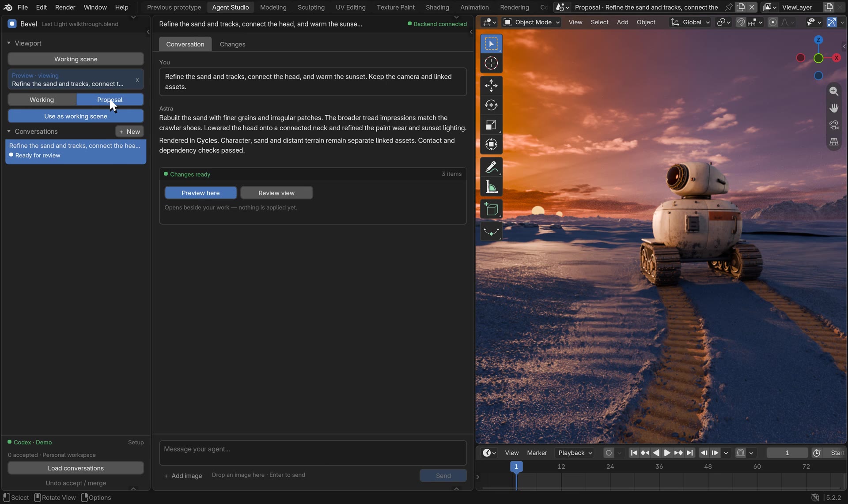848x504 pixels.
Task: Click the viewport zoom magnifier icon
Action: tap(834, 91)
